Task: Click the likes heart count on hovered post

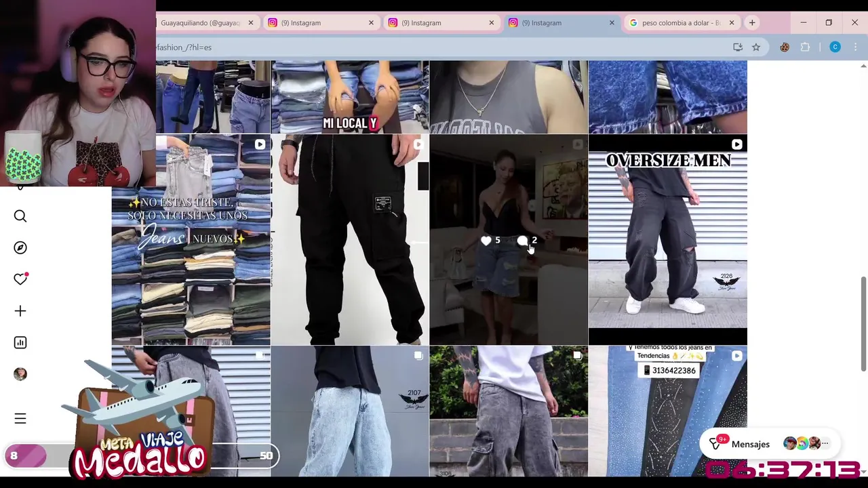Action: click(x=490, y=241)
